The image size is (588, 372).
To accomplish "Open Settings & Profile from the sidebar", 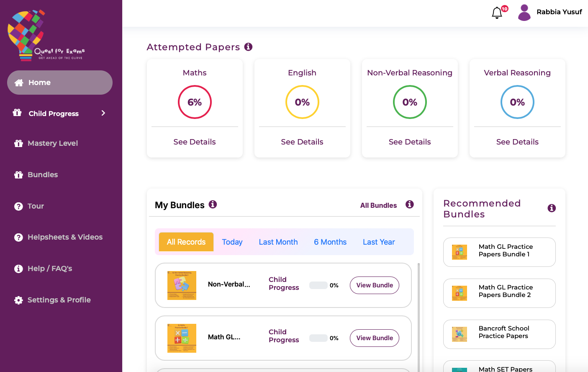I will point(59,300).
